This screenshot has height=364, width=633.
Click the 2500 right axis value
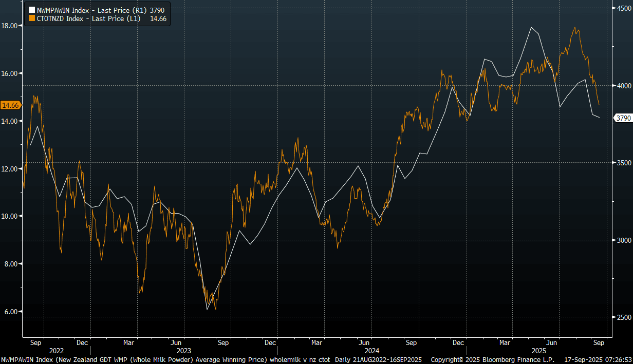(622, 317)
